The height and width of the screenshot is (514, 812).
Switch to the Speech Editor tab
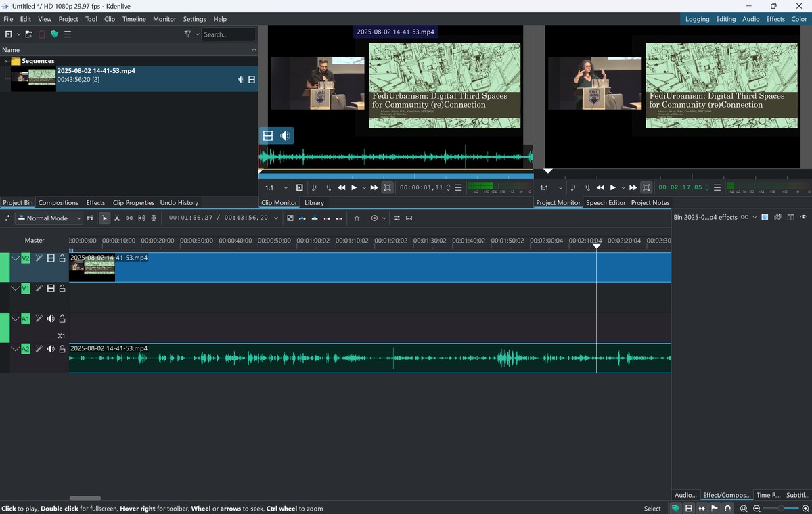click(605, 203)
